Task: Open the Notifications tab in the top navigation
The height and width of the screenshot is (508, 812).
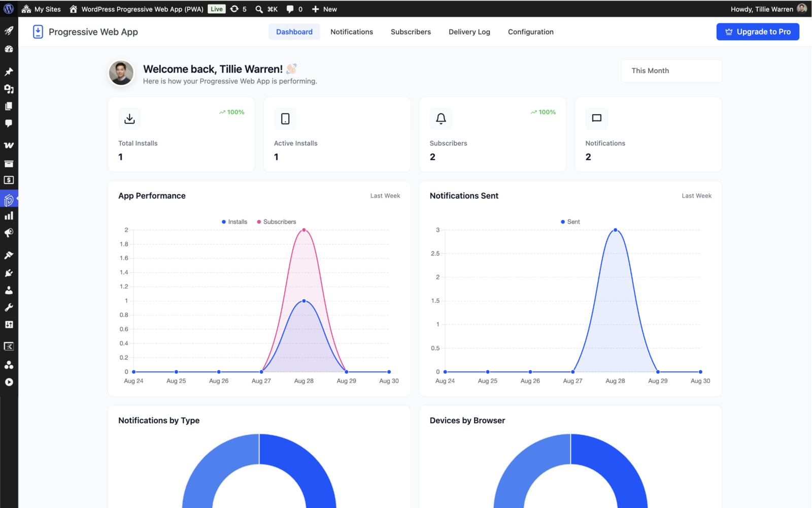Action: click(352, 32)
